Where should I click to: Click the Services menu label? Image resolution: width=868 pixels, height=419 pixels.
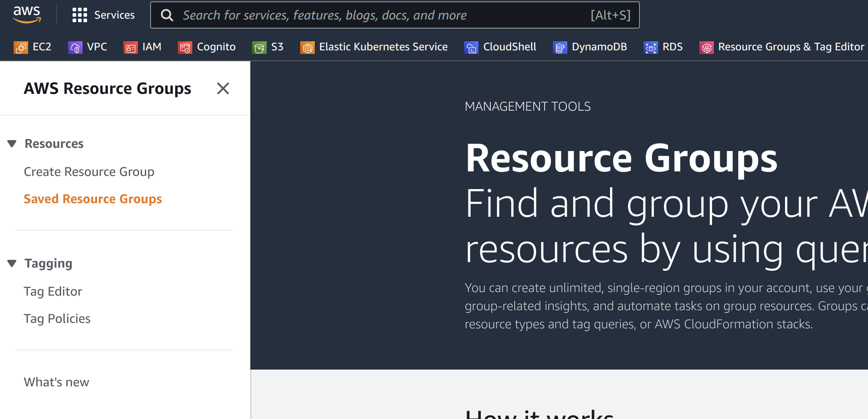coord(114,15)
